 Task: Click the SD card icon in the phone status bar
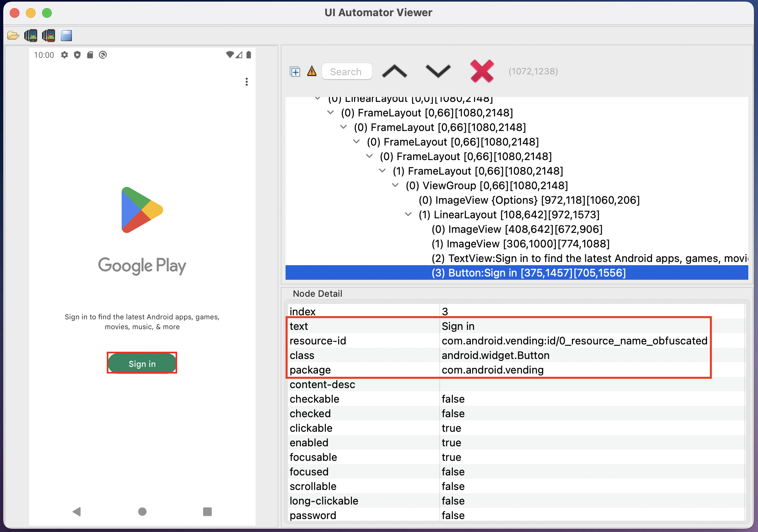point(90,55)
